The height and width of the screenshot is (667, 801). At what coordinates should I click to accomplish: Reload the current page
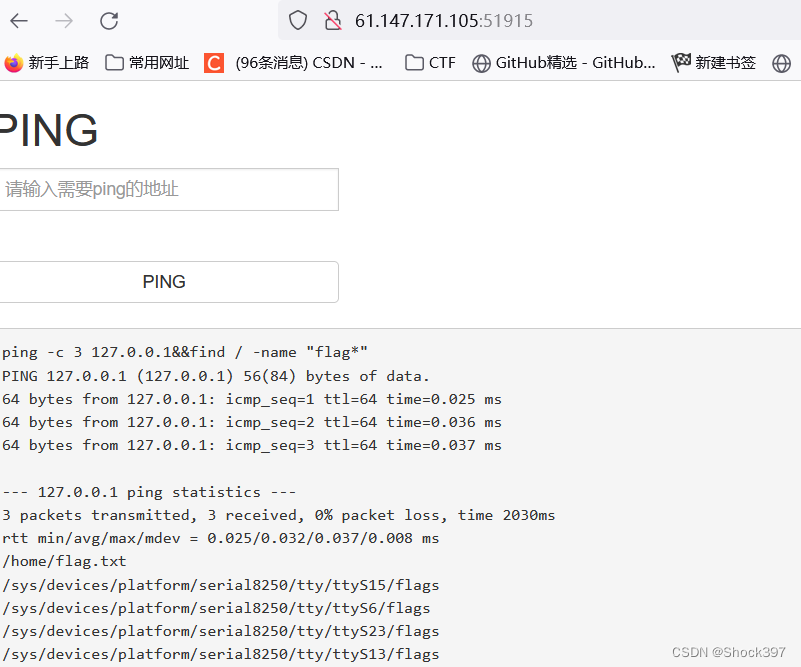coord(109,21)
